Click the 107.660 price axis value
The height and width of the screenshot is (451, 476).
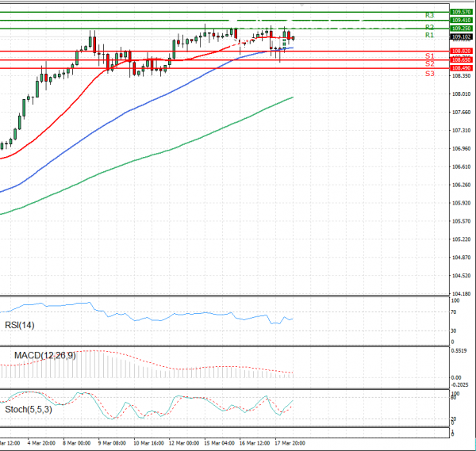tap(462, 113)
